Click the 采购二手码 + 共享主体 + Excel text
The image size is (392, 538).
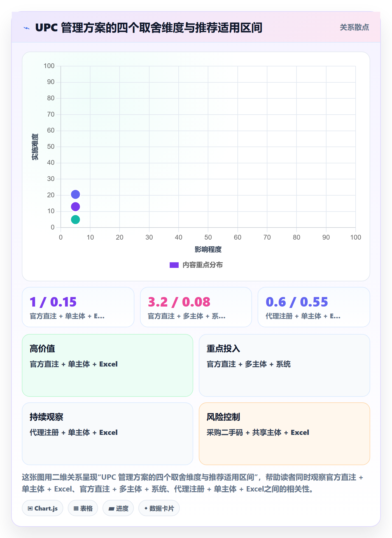click(x=258, y=433)
